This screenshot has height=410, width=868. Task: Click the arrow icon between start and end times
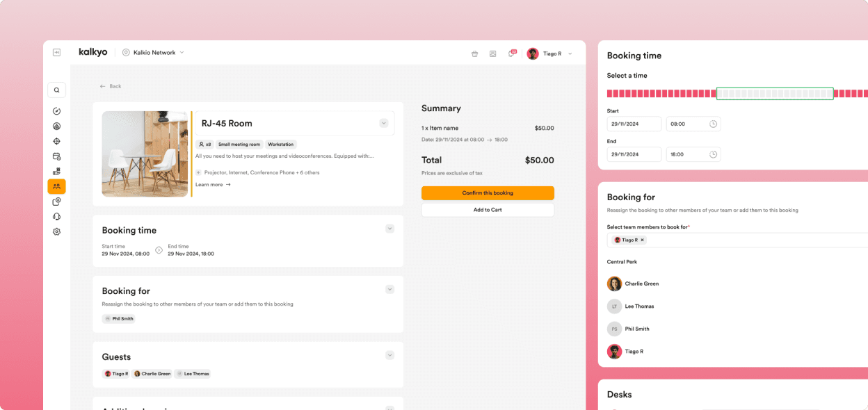[159, 250]
